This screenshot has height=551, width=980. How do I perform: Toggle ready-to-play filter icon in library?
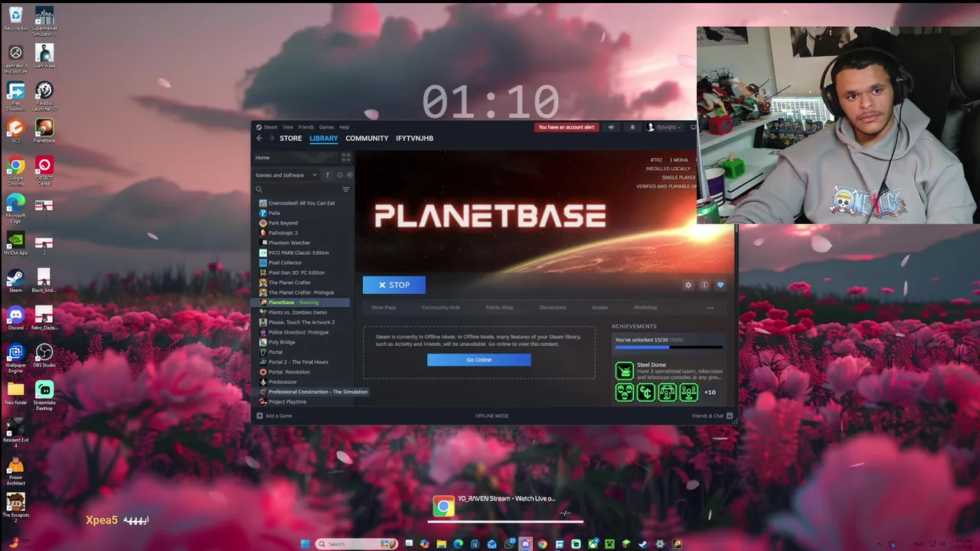(350, 175)
